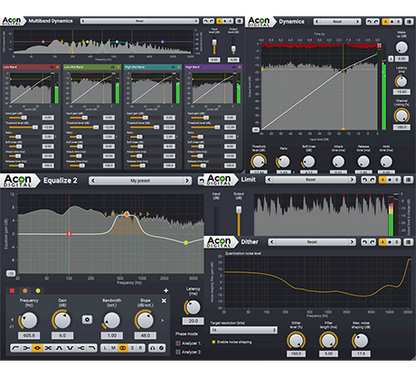
Task: Open the menu icon in Multiband Dynamics header
Action: click(x=239, y=21)
